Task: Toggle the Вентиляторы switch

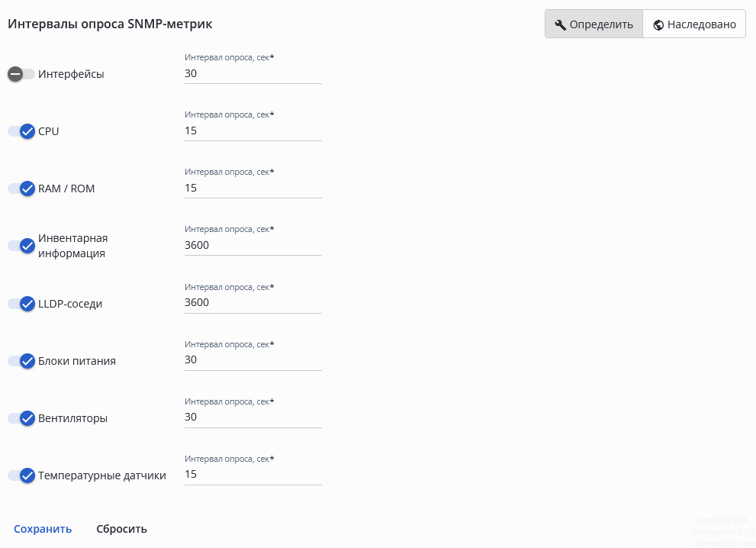Action: click(x=21, y=418)
